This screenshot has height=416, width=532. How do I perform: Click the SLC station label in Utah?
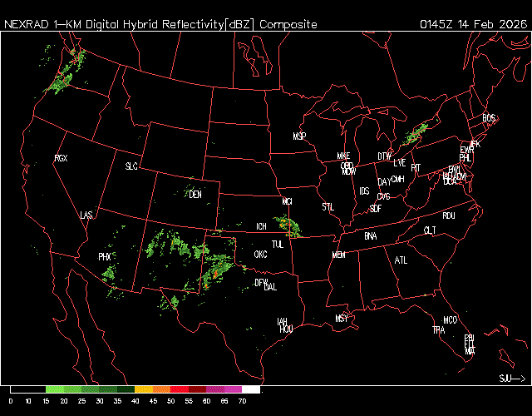click(x=131, y=166)
